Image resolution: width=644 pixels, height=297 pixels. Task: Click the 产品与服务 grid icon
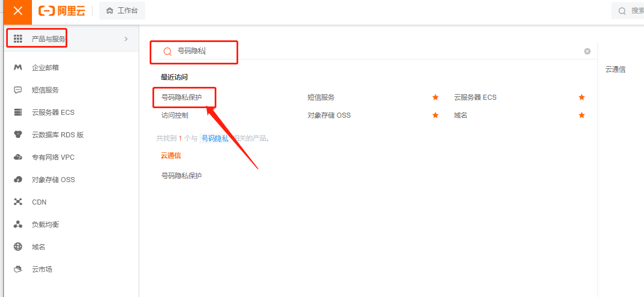pyautogui.click(x=18, y=39)
